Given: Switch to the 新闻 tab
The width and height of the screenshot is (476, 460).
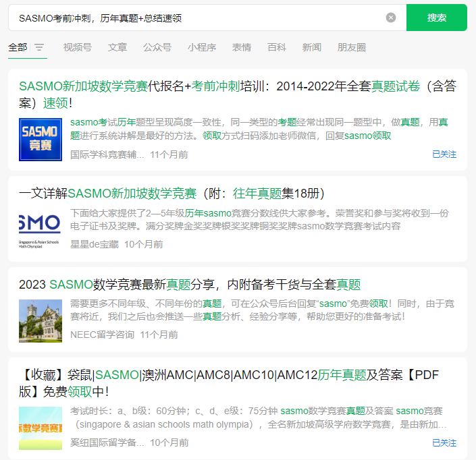Looking at the screenshot, I should tap(311, 47).
